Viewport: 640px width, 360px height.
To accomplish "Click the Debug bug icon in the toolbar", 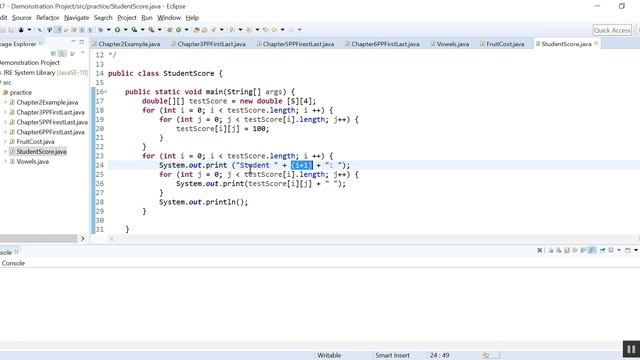I will (x=100, y=30).
